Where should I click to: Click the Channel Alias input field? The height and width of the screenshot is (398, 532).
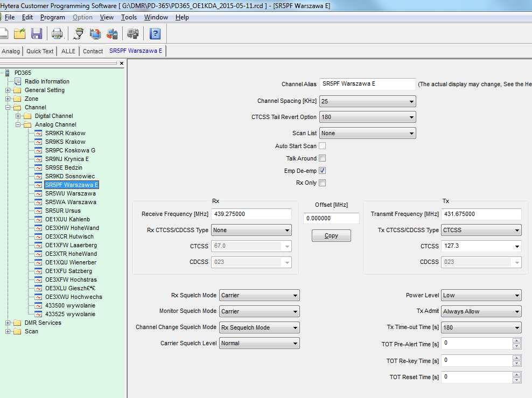point(368,84)
